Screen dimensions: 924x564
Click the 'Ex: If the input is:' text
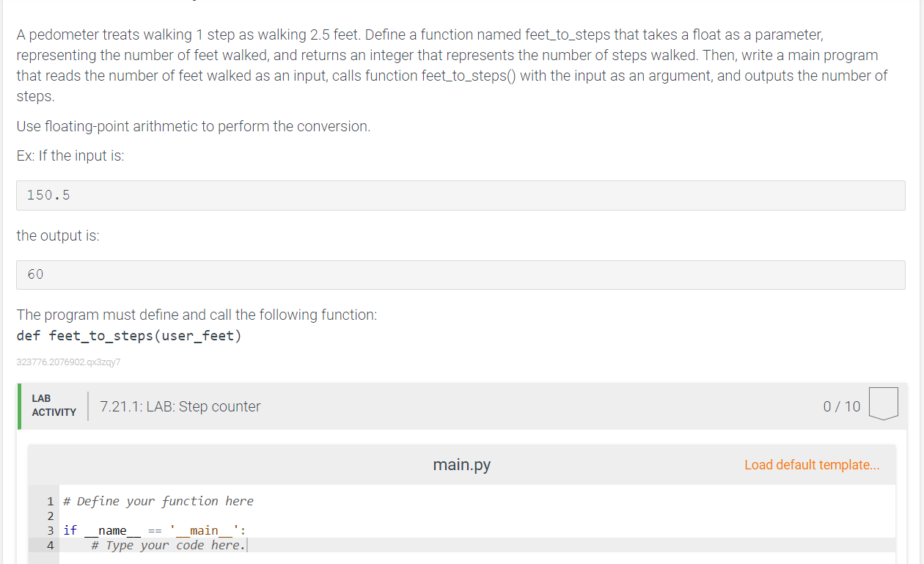(70, 155)
